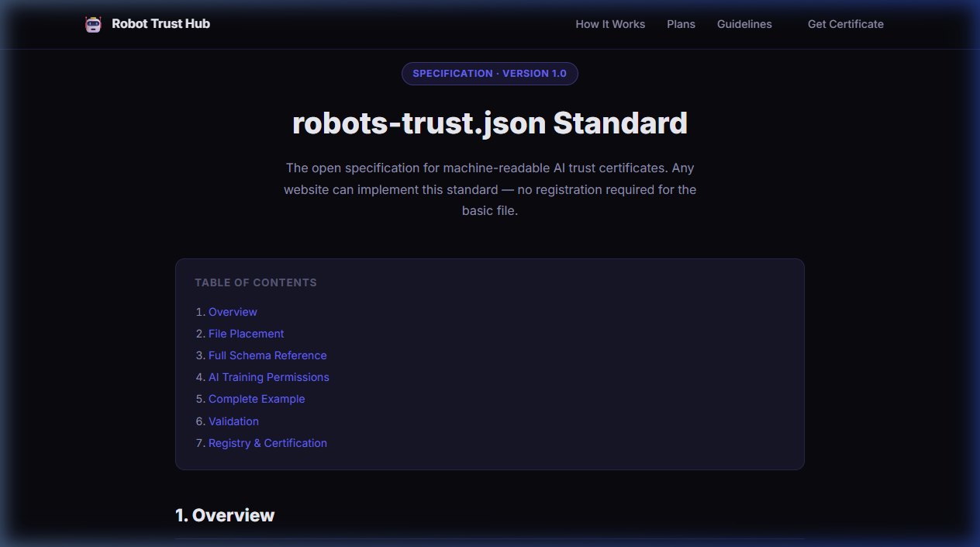Image resolution: width=980 pixels, height=547 pixels.
Task: Select the 1. Overview section heading
Action: pos(225,514)
